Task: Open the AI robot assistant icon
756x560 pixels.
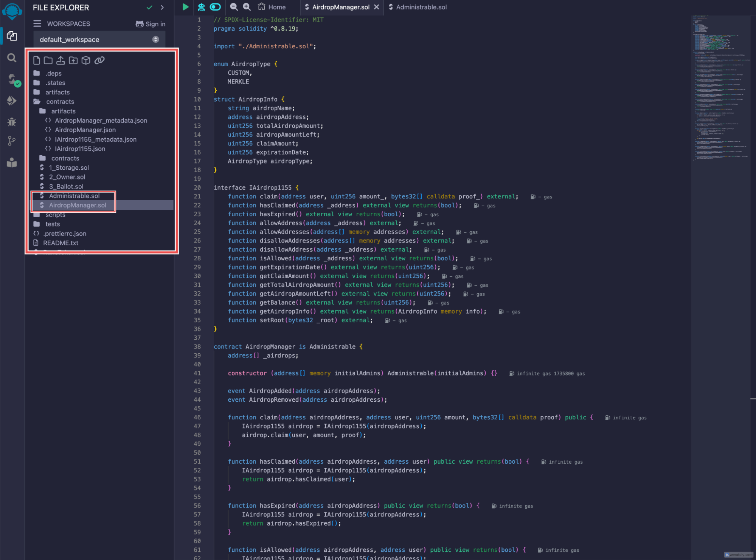Action: click(201, 7)
